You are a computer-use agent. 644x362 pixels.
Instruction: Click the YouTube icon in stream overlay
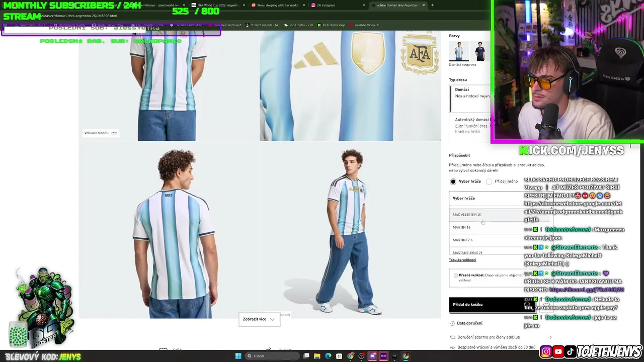pyautogui.click(x=558, y=352)
